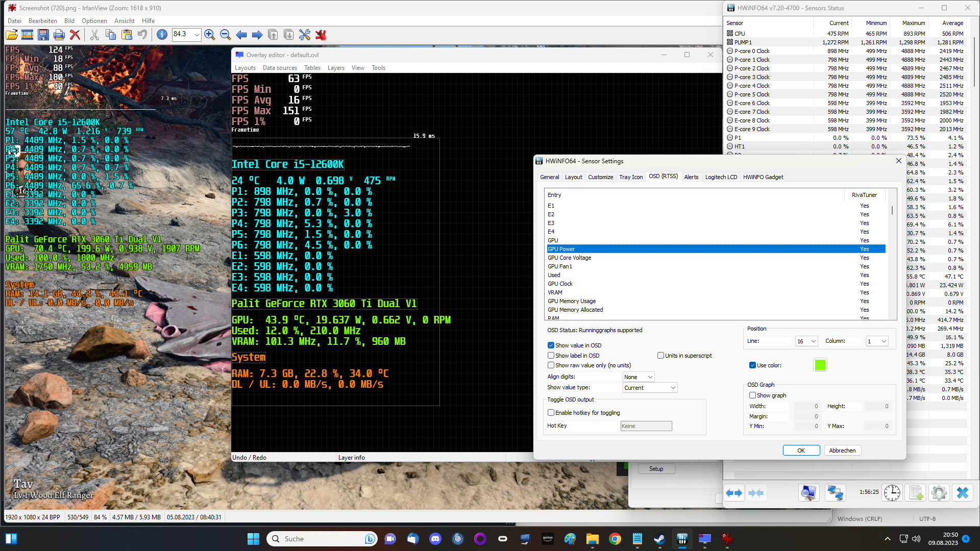Open the Show value type dropdown
980x551 pixels.
(650, 388)
